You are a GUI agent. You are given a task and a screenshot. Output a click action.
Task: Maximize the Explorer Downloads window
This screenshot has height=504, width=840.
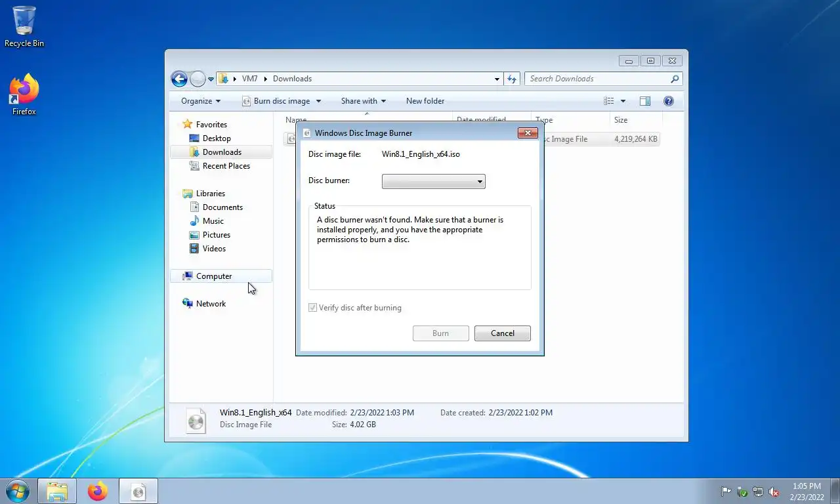(650, 61)
